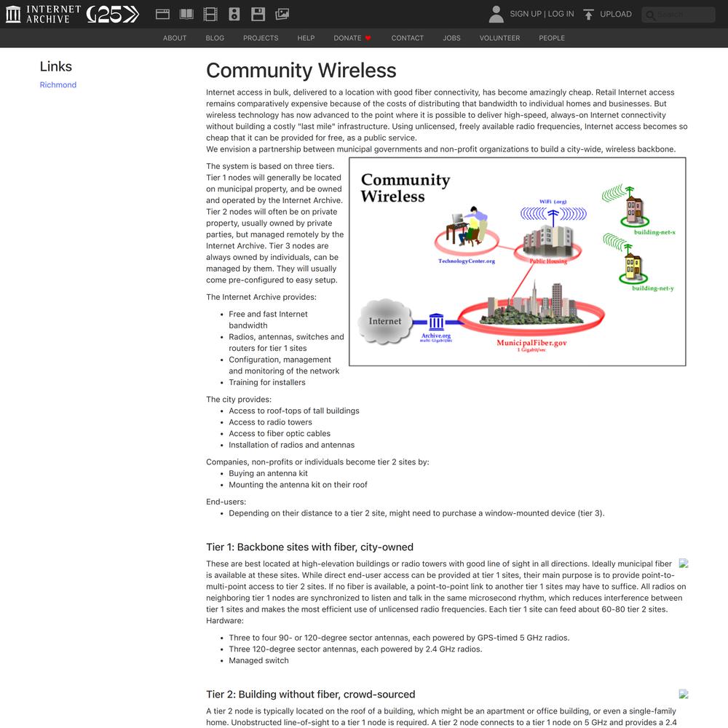Open the JOBS menu item
Image resolution: width=728 pixels, height=728 pixels.
[x=452, y=38]
